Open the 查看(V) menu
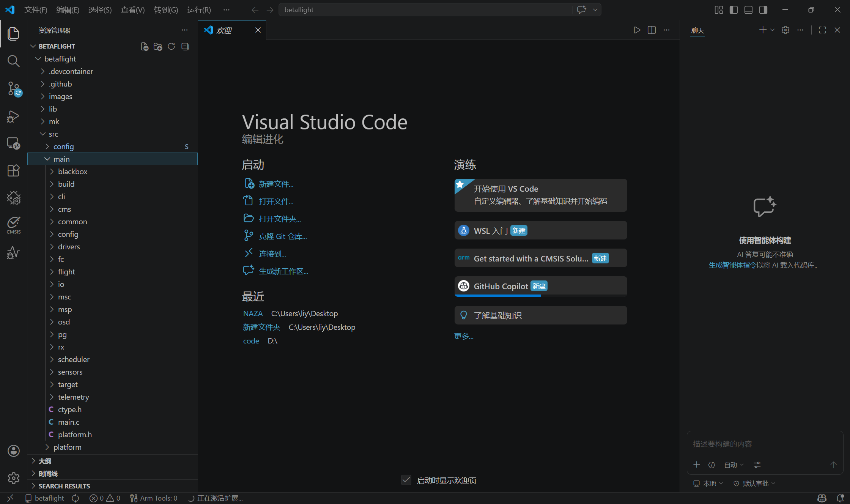Image resolution: width=850 pixels, height=504 pixels. click(x=132, y=10)
